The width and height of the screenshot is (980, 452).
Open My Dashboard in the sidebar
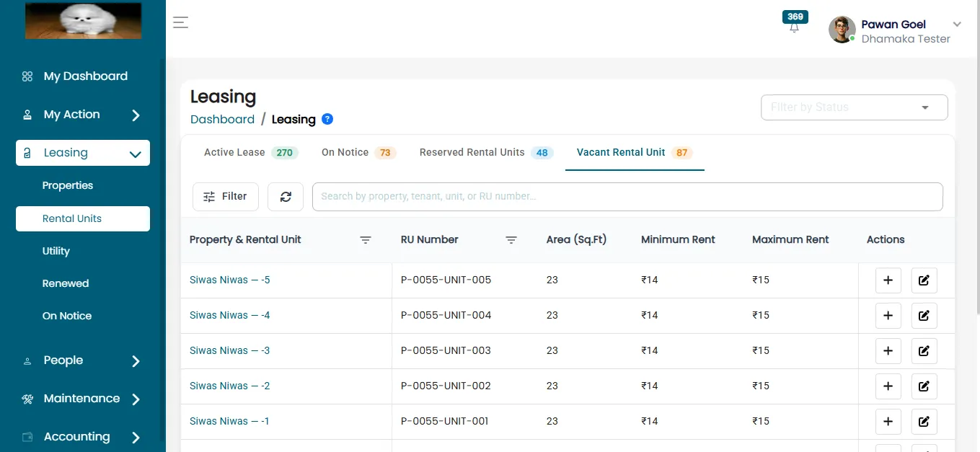pos(83,76)
